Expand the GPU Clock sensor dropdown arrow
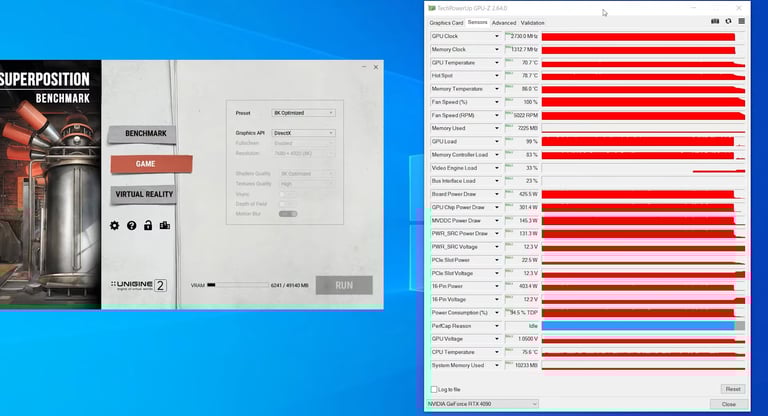 pos(497,36)
